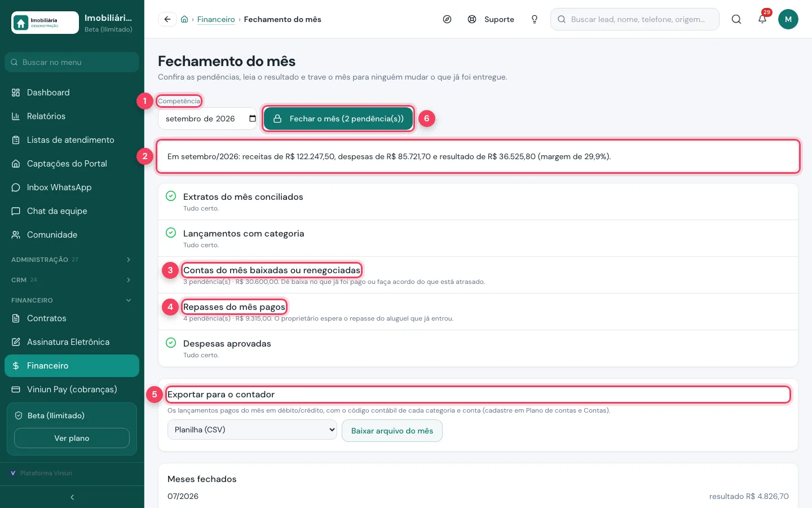
Task: Open Viniun Pay (cobranças)
Action: (x=72, y=389)
